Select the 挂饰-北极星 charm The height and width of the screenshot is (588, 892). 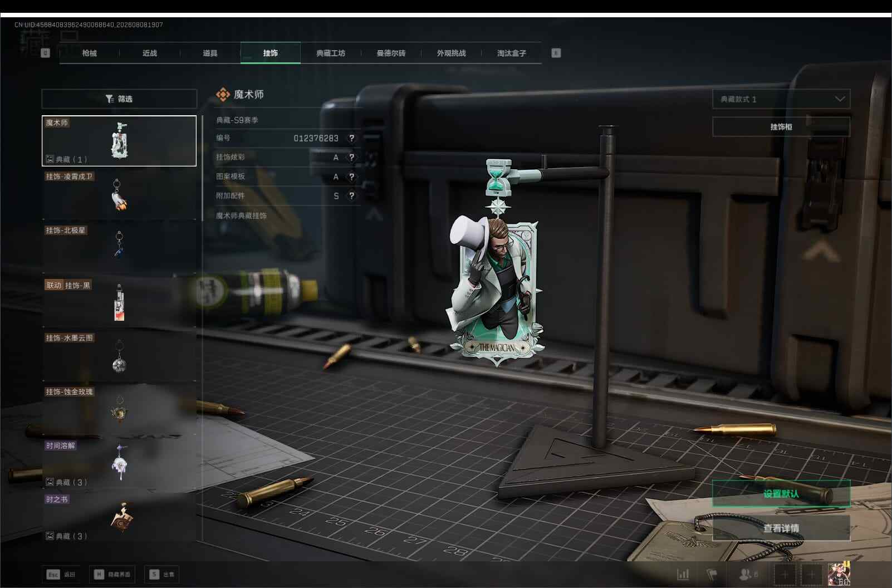pos(119,248)
